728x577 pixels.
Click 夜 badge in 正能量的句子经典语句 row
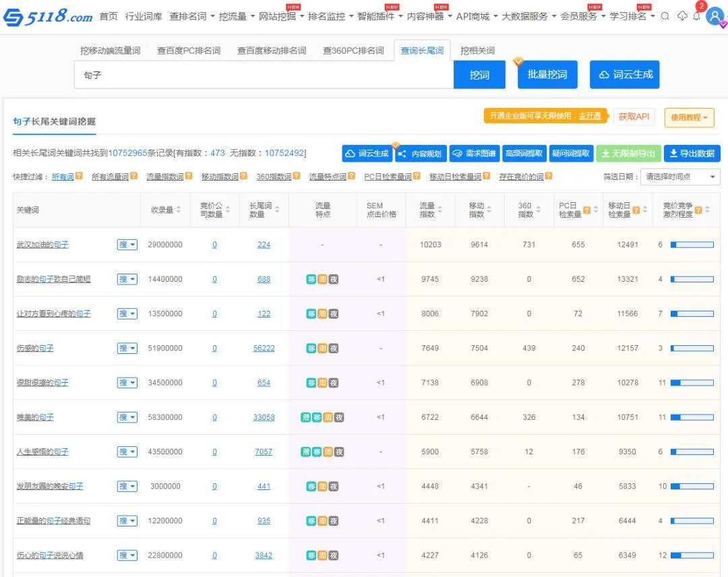coord(334,521)
